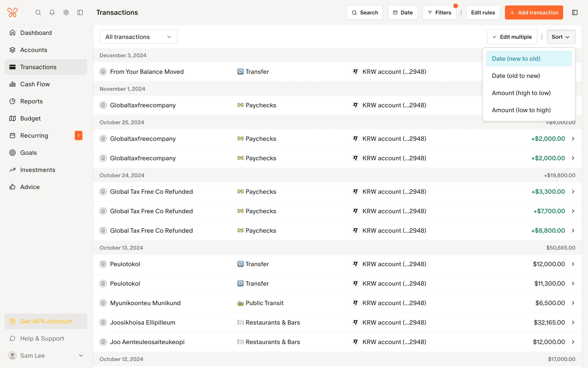
Task: Open the $8,800.00 Global Tax Free row arrow
Action: (573, 231)
